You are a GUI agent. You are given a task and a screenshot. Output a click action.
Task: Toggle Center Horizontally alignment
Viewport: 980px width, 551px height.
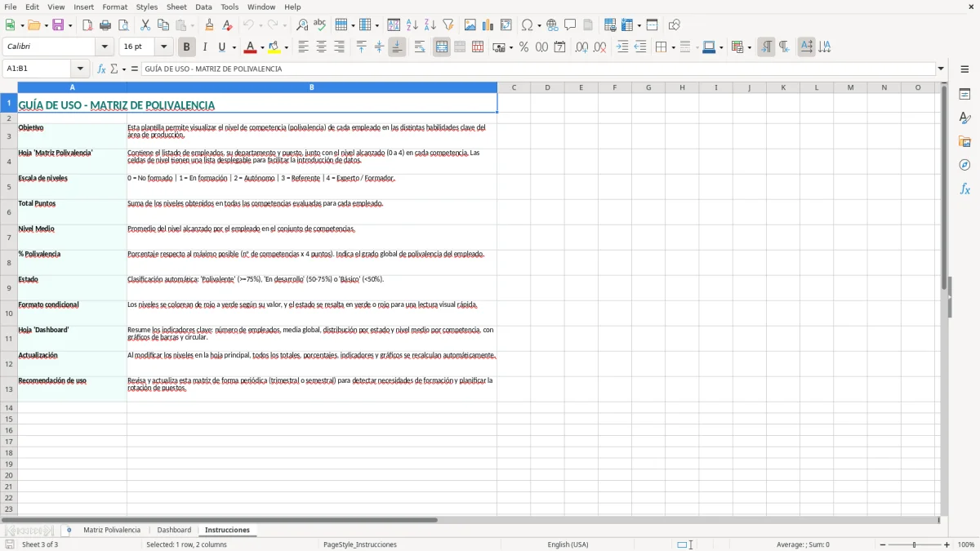[x=321, y=47]
